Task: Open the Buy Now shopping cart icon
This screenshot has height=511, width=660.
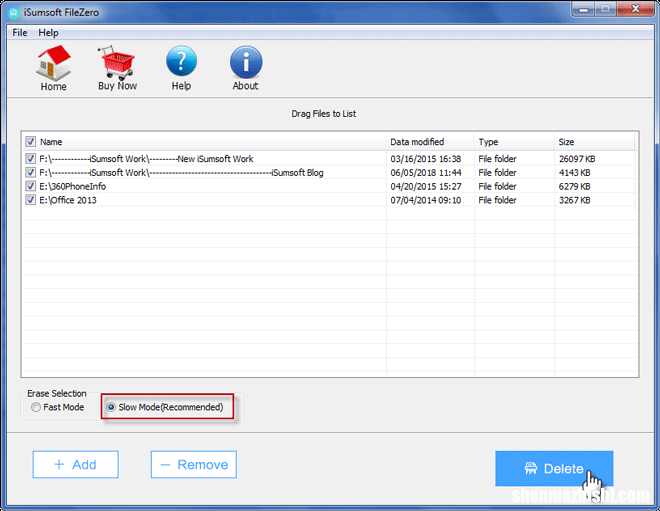Action: (117, 63)
